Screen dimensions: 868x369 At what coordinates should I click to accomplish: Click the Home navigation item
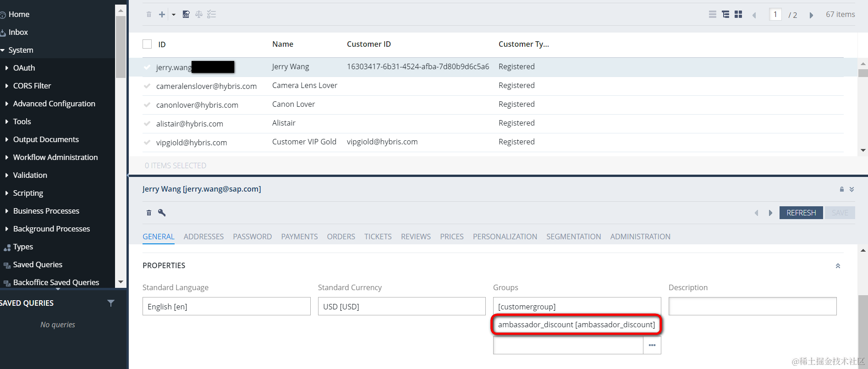point(19,14)
